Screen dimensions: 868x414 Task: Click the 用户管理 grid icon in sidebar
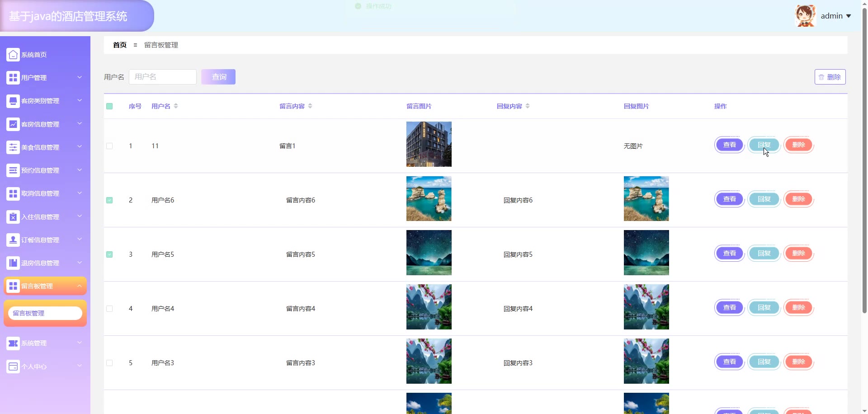[13, 78]
